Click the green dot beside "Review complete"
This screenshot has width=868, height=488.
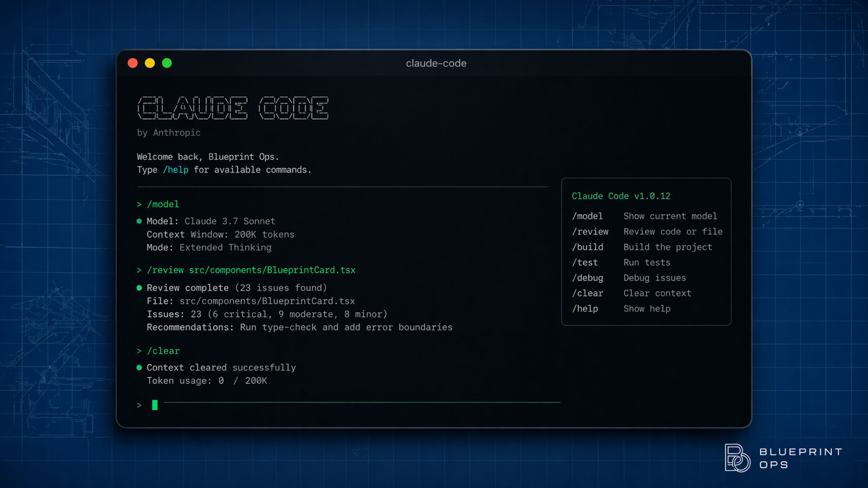point(139,288)
